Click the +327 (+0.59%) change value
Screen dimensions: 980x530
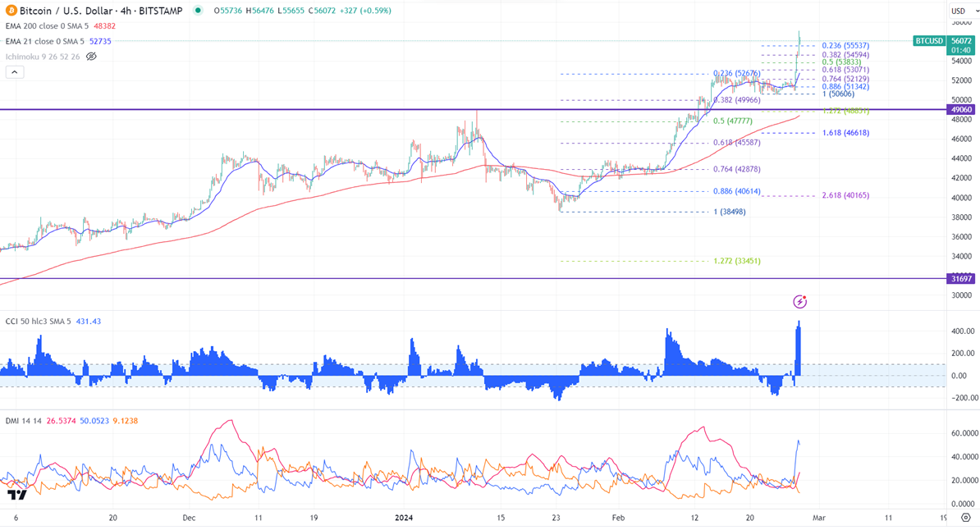pos(365,11)
